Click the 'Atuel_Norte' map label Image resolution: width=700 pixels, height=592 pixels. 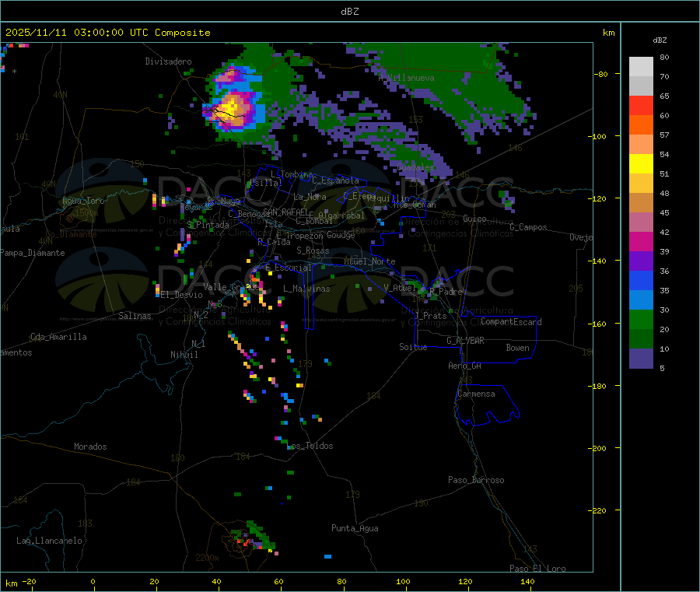click(369, 261)
